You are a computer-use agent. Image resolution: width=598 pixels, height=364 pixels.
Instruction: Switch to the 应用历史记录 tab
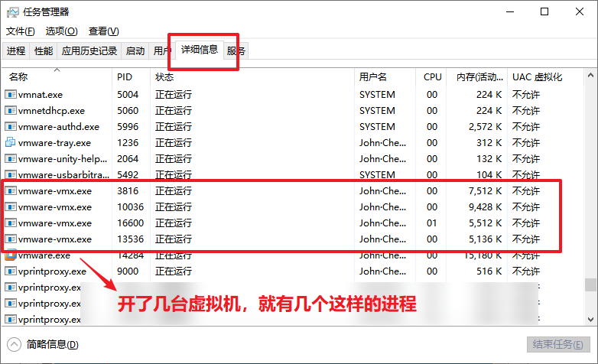(89, 50)
